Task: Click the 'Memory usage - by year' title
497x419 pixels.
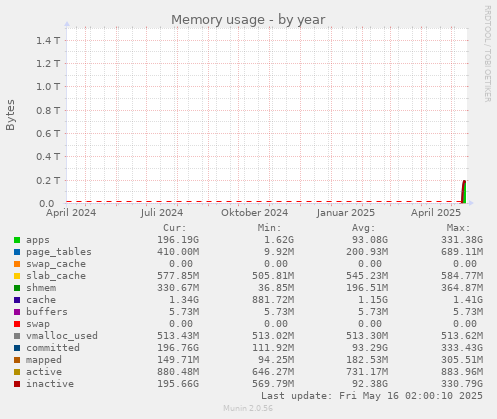Action: pos(248,20)
